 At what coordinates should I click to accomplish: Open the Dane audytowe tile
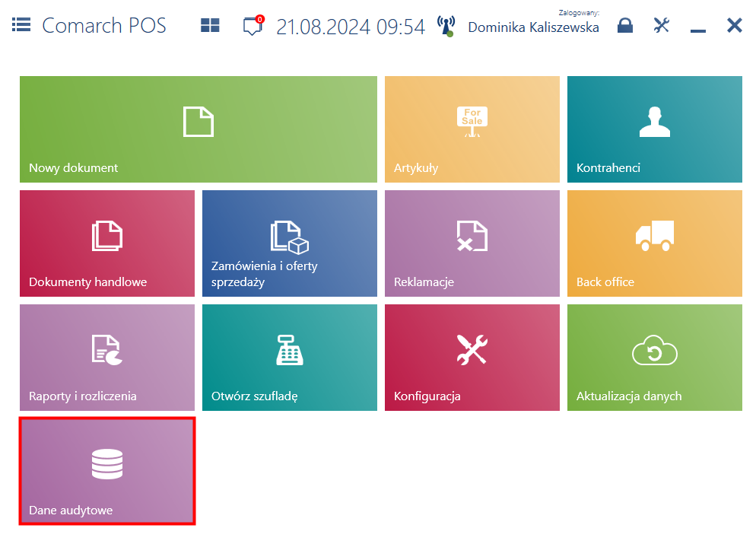tap(107, 471)
